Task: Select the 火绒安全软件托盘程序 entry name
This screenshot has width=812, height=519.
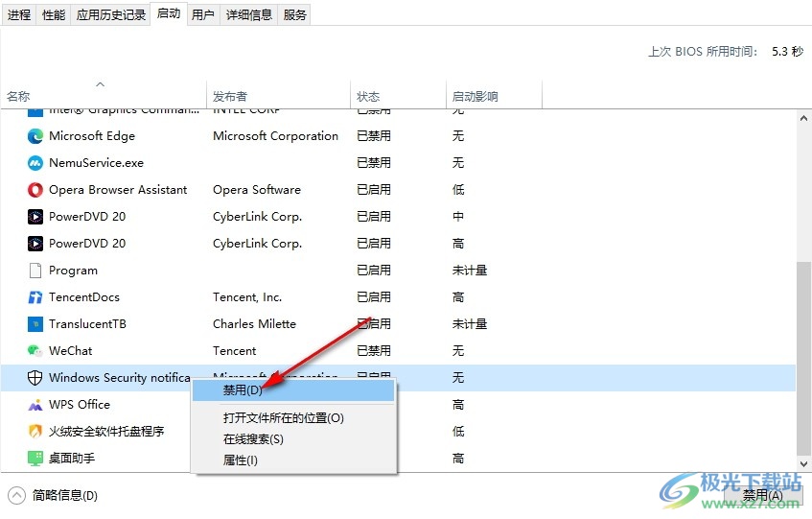Action: click(x=106, y=432)
